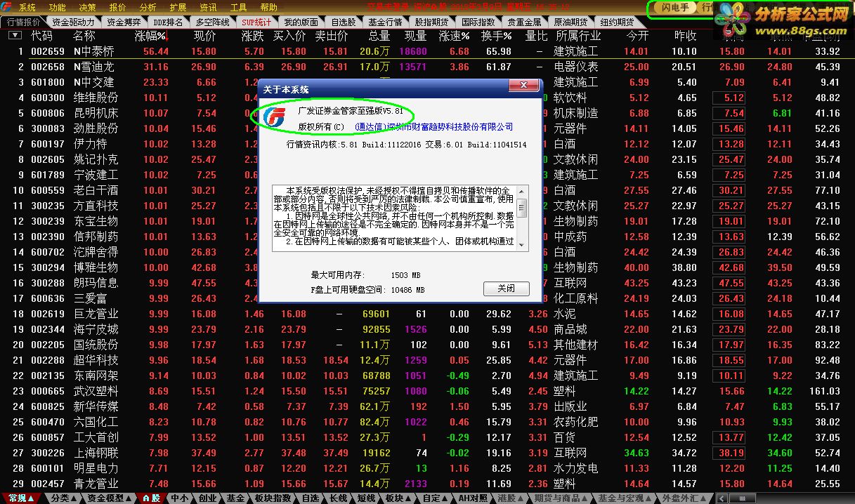Sort by the 所属行业 column header
The image size is (855, 504).
tap(578, 36)
